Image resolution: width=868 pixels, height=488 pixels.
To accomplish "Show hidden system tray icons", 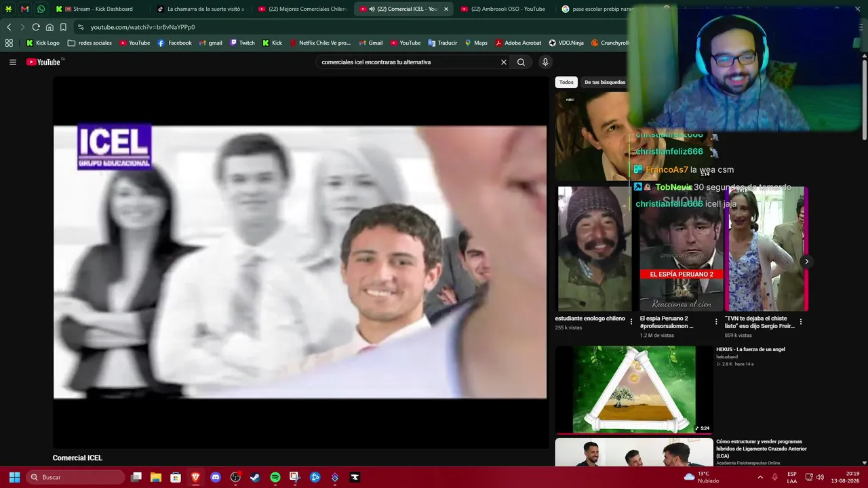I will 760,477.
